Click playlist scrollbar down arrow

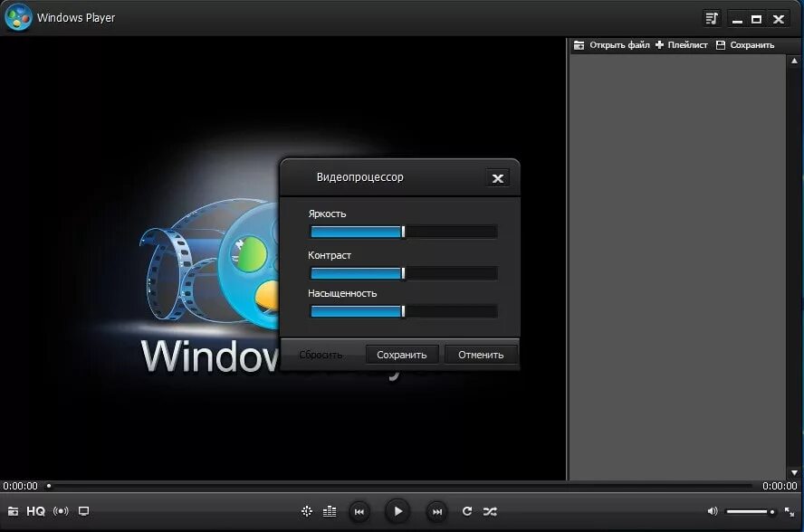(794, 472)
